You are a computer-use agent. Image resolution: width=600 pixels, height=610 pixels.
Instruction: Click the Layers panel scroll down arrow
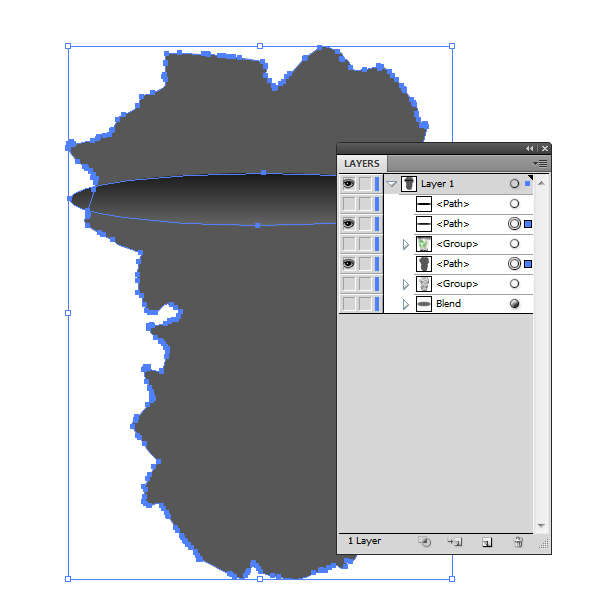point(541,526)
